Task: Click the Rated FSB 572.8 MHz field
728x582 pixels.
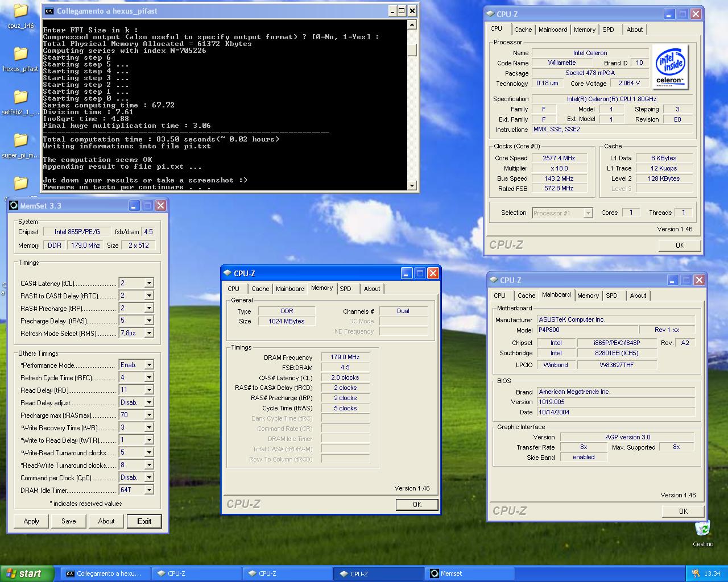Action: 559,188
